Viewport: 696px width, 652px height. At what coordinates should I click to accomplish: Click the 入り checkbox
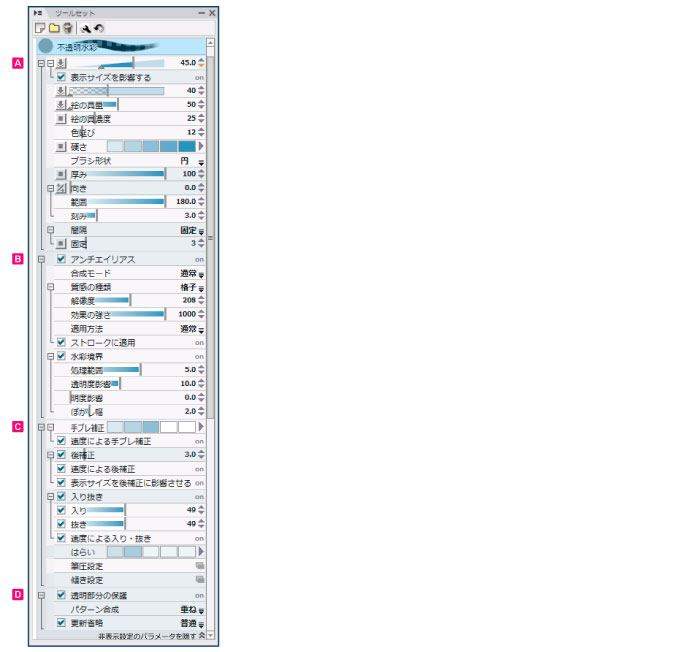(61, 510)
